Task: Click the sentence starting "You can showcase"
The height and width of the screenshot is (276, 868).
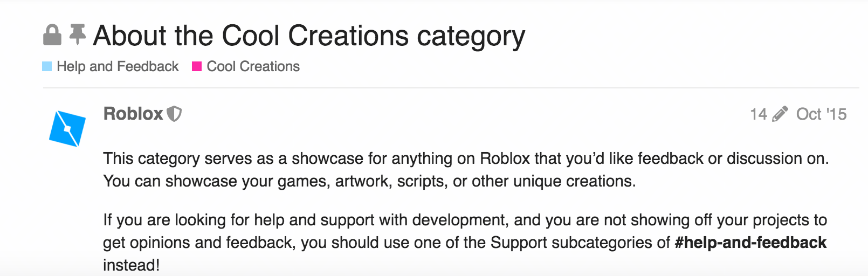Action: [369, 181]
